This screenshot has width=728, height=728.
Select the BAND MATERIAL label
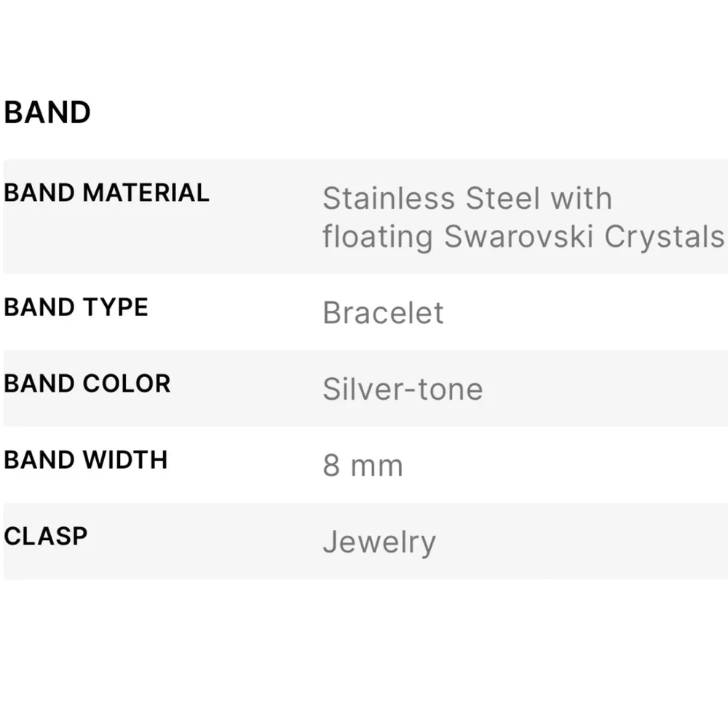coord(106,193)
